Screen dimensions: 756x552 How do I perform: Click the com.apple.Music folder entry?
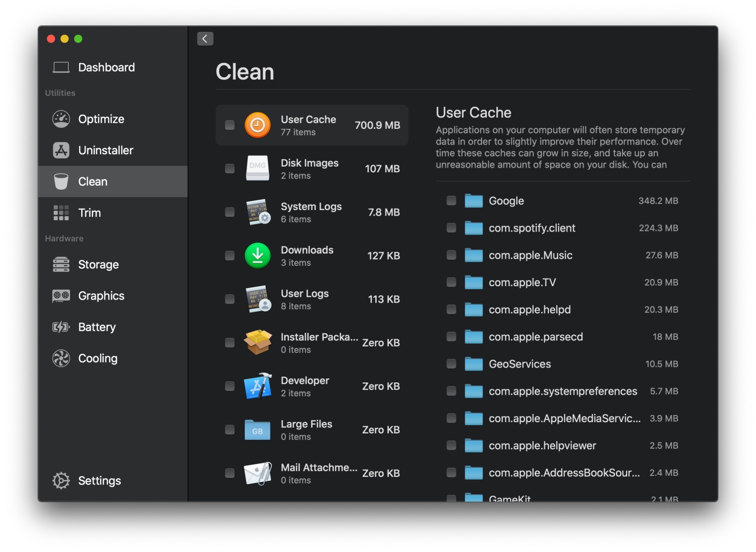[x=530, y=256]
